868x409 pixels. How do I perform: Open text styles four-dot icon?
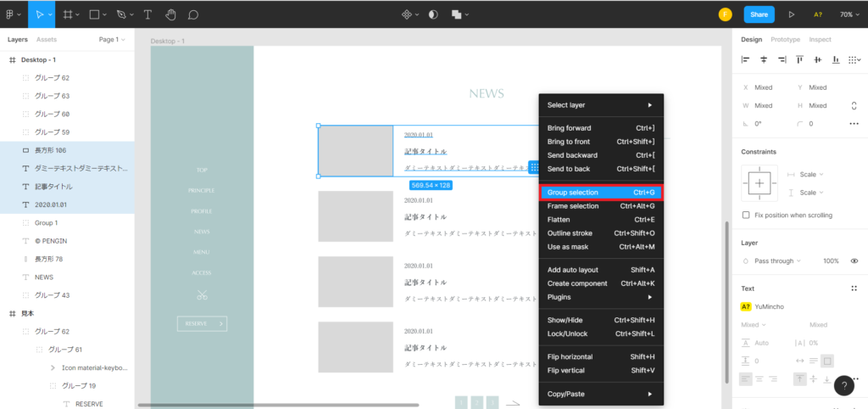point(854,289)
